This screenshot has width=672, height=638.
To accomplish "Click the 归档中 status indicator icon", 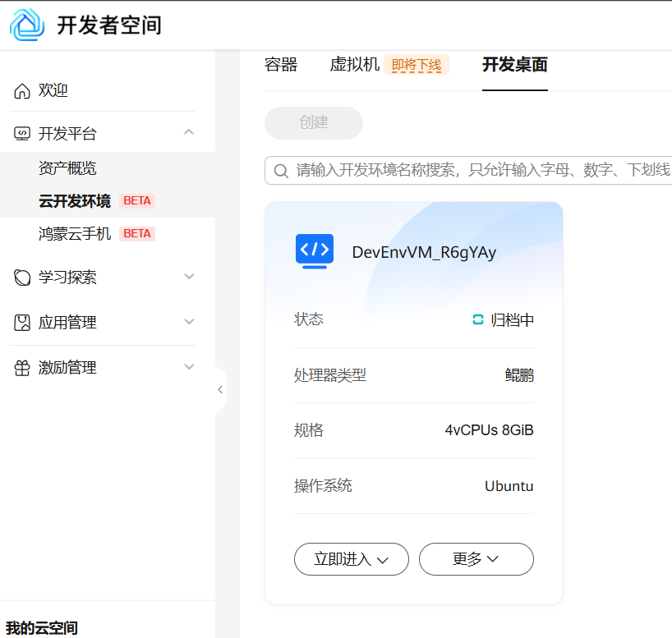I will click(478, 319).
